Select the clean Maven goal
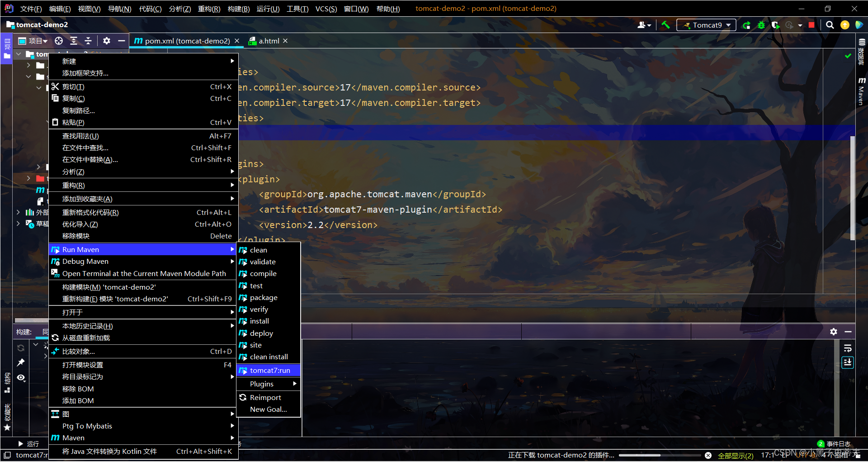Viewport: 868px width, 462px height. coord(269,250)
